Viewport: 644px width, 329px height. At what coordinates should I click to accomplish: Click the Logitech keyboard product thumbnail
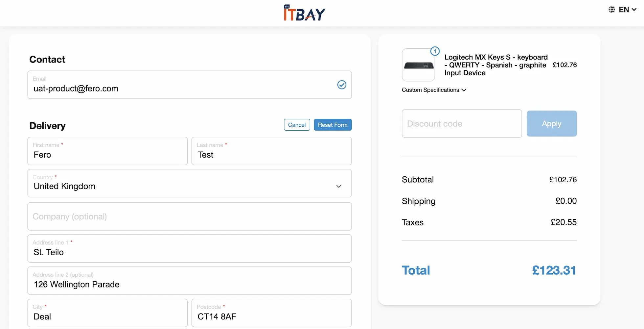click(x=418, y=65)
